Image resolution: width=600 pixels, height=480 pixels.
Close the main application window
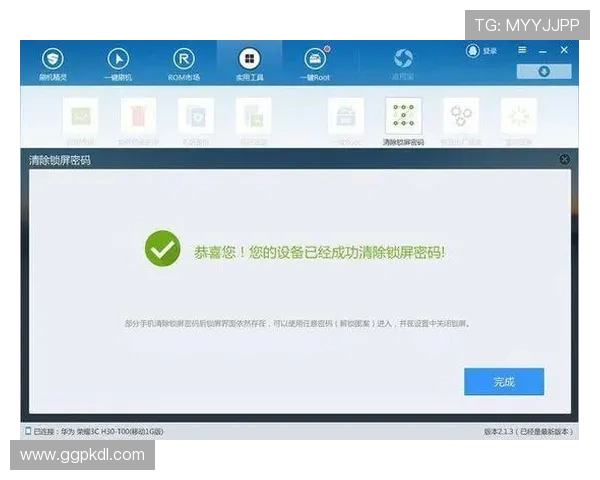[564, 50]
